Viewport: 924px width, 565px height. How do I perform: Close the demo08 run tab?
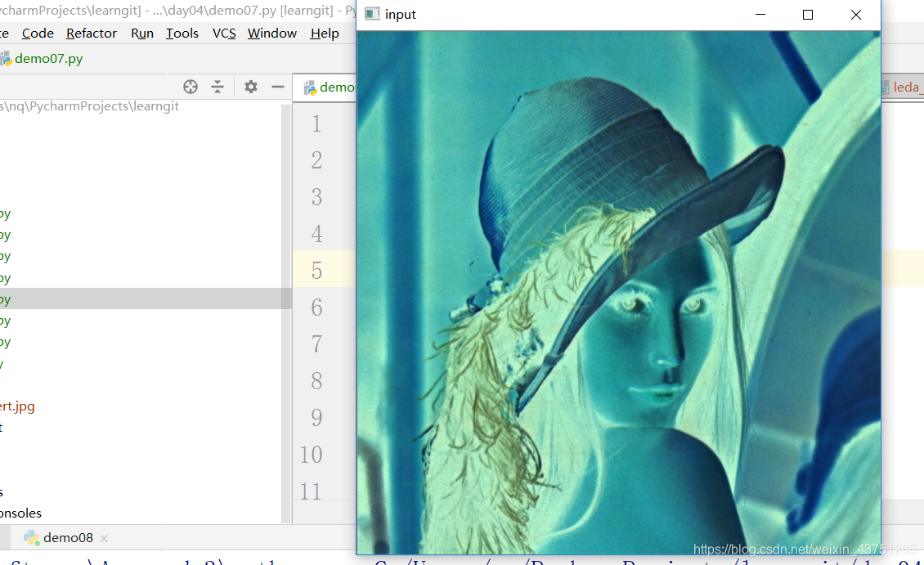click(x=105, y=539)
